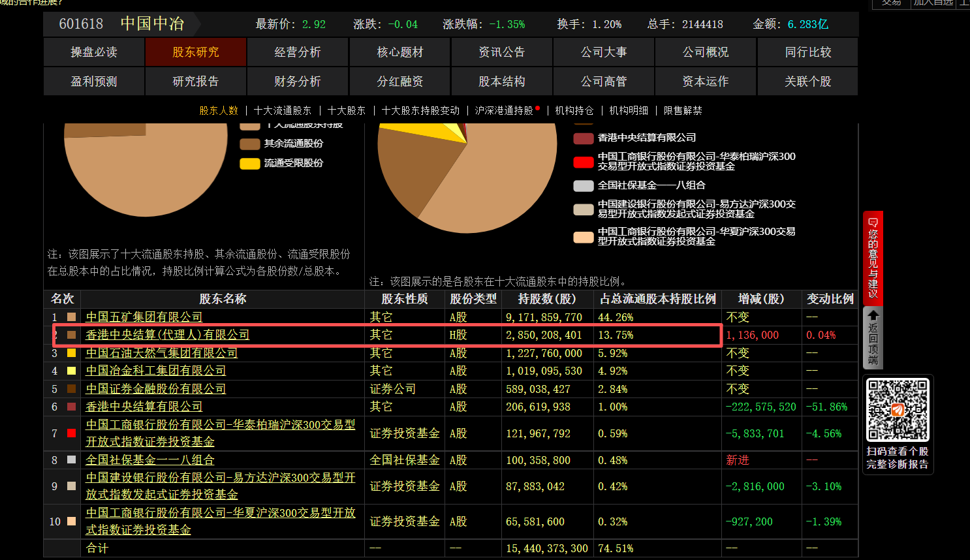Click the 持股数(股) column header
The image size is (970, 560).
tap(547, 299)
